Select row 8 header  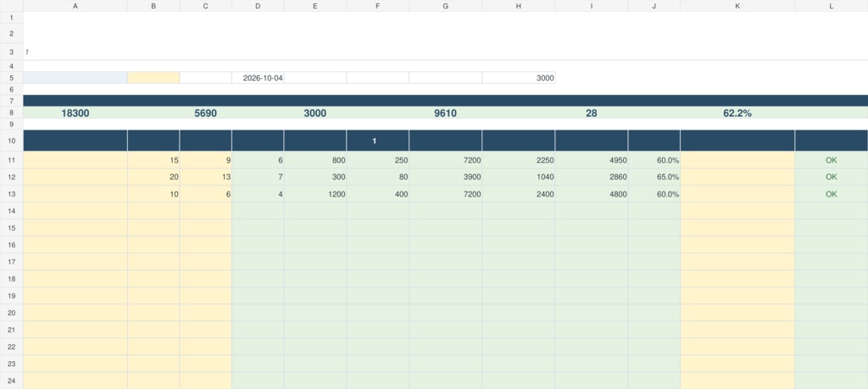pos(12,113)
